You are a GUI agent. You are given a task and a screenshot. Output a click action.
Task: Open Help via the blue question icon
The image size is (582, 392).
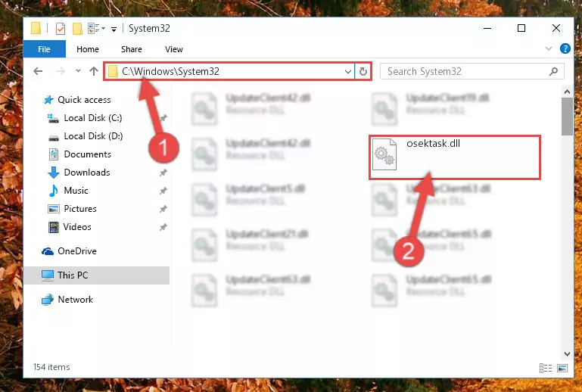point(565,48)
